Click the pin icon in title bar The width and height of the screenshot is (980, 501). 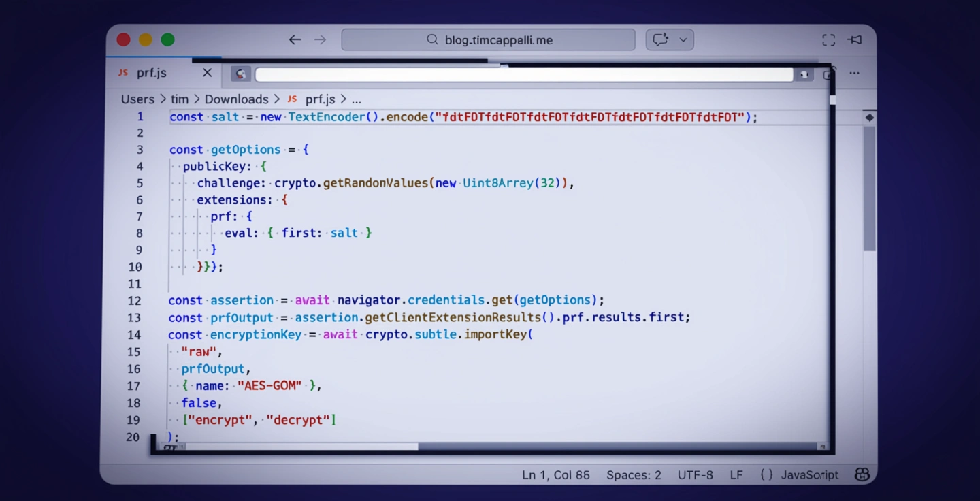coord(855,40)
